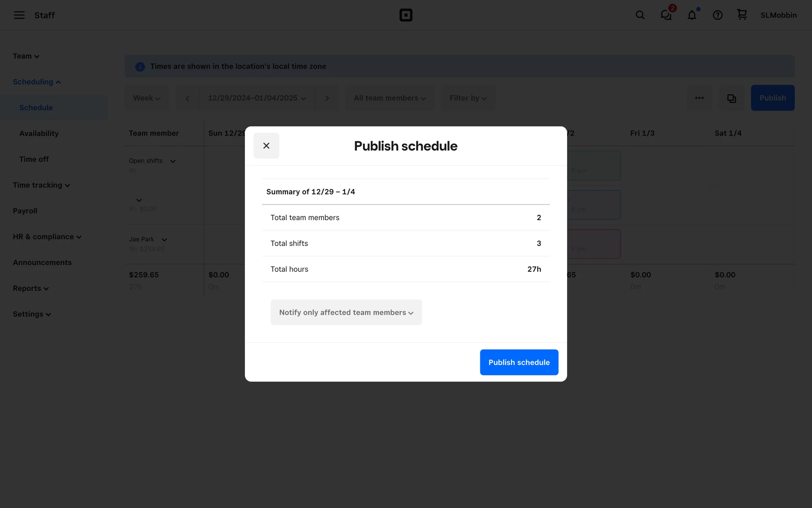Open the help question mark icon

pyautogui.click(x=717, y=15)
